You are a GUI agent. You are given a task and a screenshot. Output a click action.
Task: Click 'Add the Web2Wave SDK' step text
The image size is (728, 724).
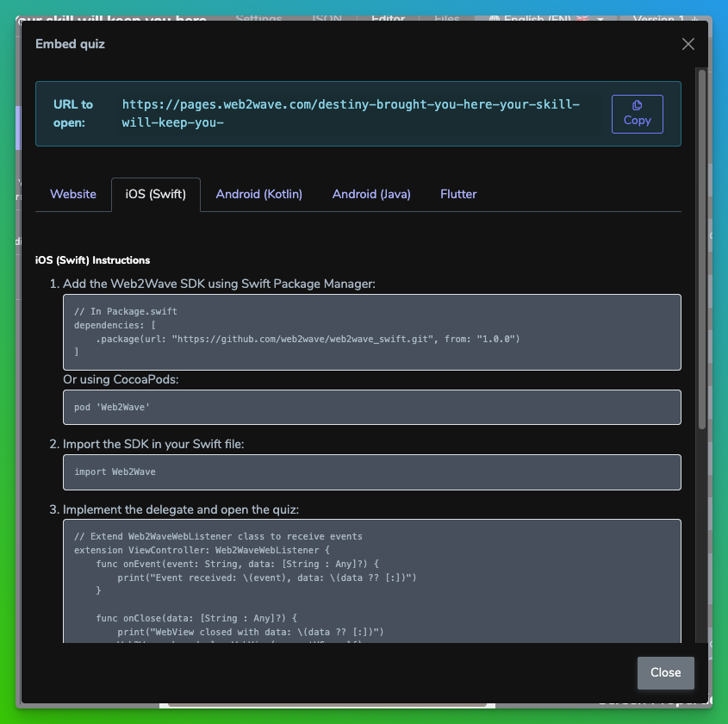click(x=219, y=284)
